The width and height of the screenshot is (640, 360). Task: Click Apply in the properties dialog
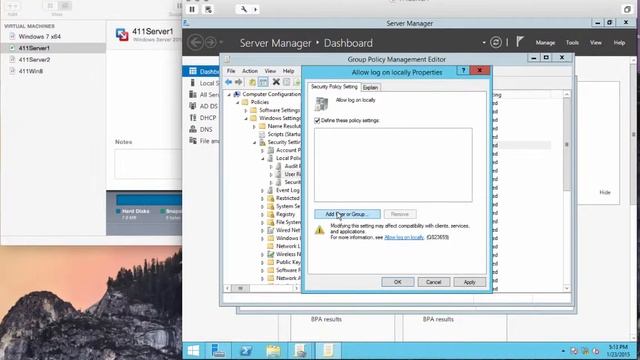pyautogui.click(x=469, y=282)
